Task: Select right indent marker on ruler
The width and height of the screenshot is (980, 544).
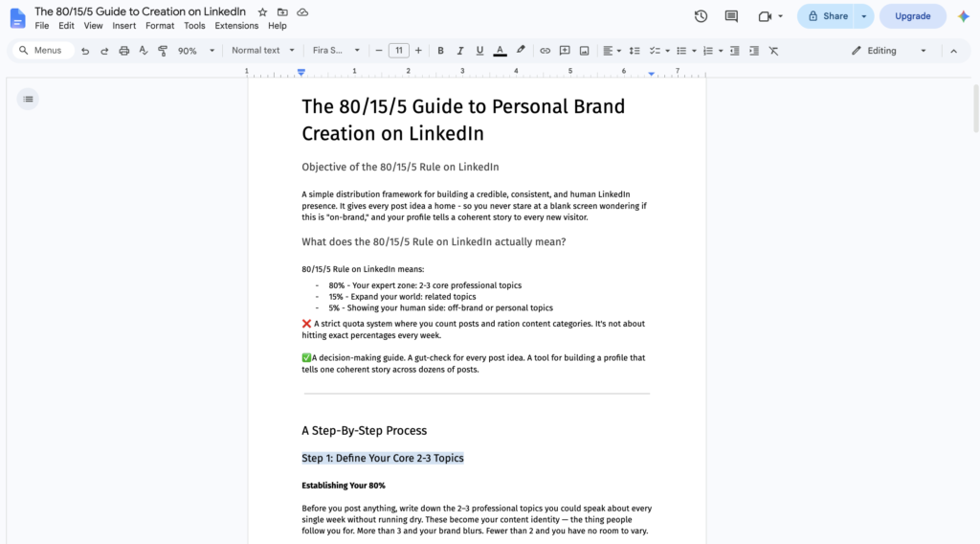Action: (651, 74)
